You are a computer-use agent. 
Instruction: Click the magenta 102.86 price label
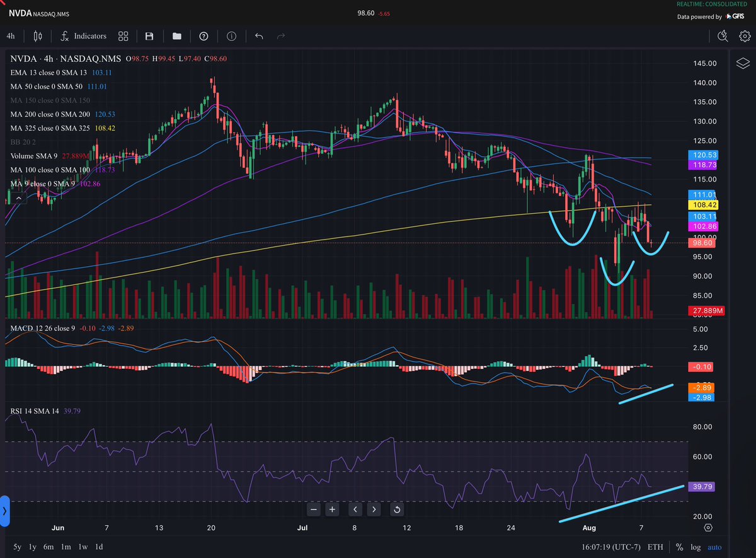704,226
